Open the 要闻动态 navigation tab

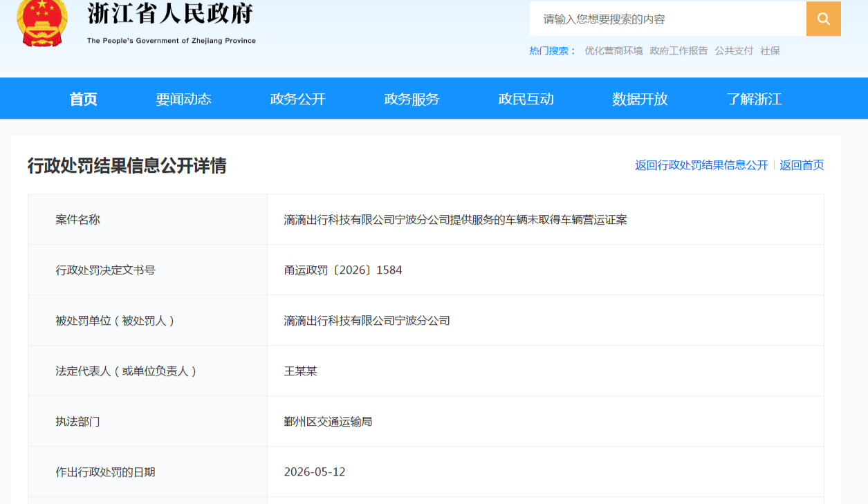[183, 99]
